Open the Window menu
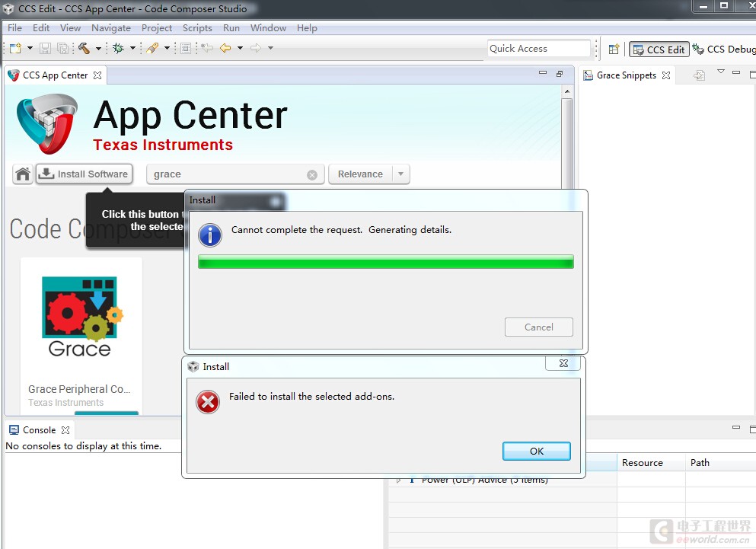Screen dimensions: 756x549 [x=268, y=28]
